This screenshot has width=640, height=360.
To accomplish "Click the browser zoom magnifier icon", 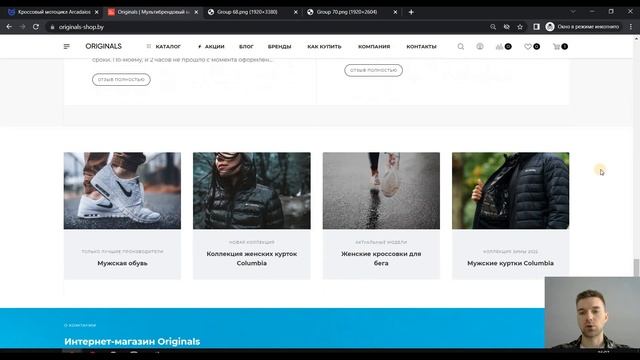I will pos(493,27).
